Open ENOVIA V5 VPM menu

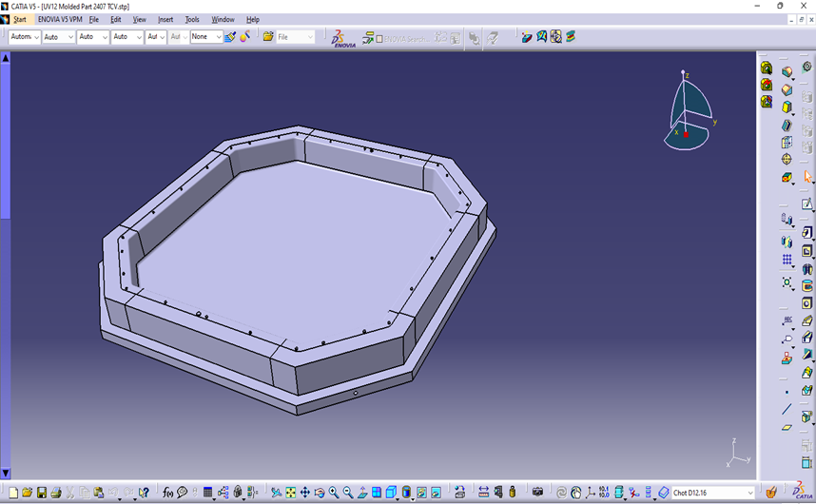pyautogui.click(x=60, y=19)
